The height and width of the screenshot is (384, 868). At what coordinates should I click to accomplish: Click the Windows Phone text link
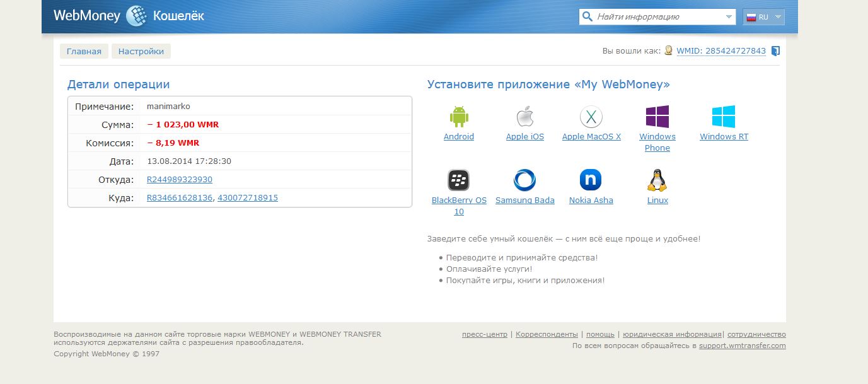657,143
